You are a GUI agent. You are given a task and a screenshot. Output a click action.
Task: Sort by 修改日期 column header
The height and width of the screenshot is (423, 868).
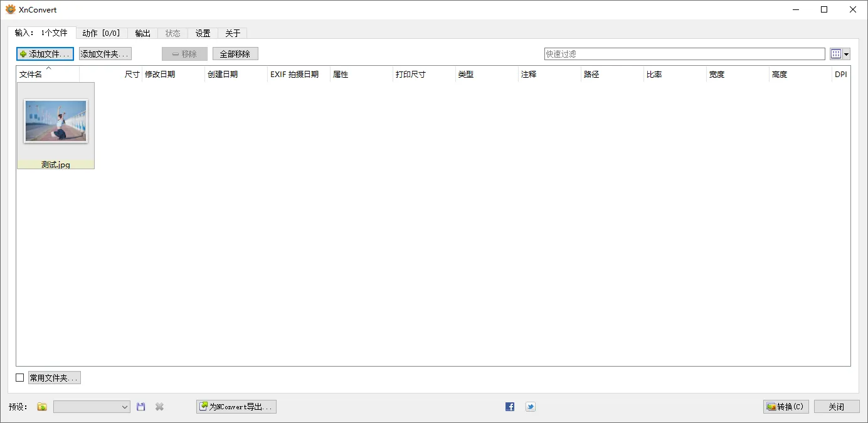[173, 74]
